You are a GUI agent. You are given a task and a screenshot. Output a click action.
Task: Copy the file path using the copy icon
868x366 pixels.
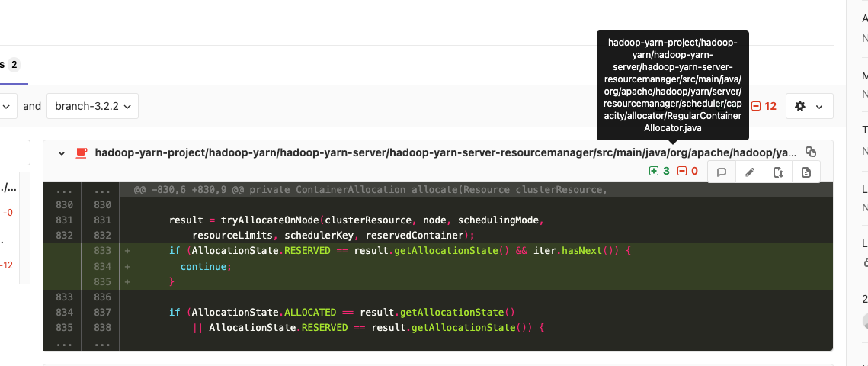pos(811,152)
